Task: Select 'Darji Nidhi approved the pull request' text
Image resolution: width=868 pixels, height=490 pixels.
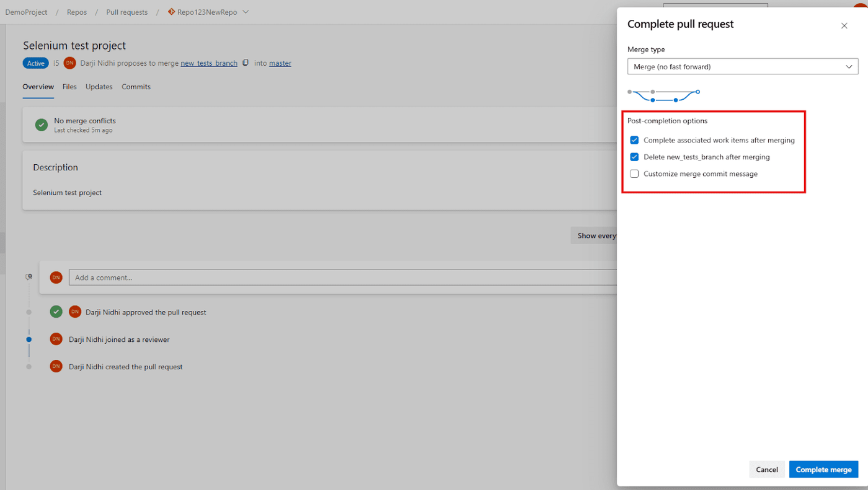Action: tap(146, 312)
